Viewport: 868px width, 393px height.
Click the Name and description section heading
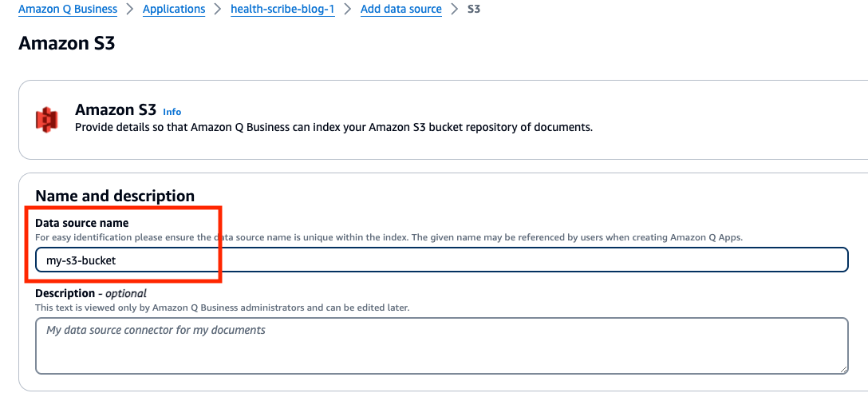115,196
